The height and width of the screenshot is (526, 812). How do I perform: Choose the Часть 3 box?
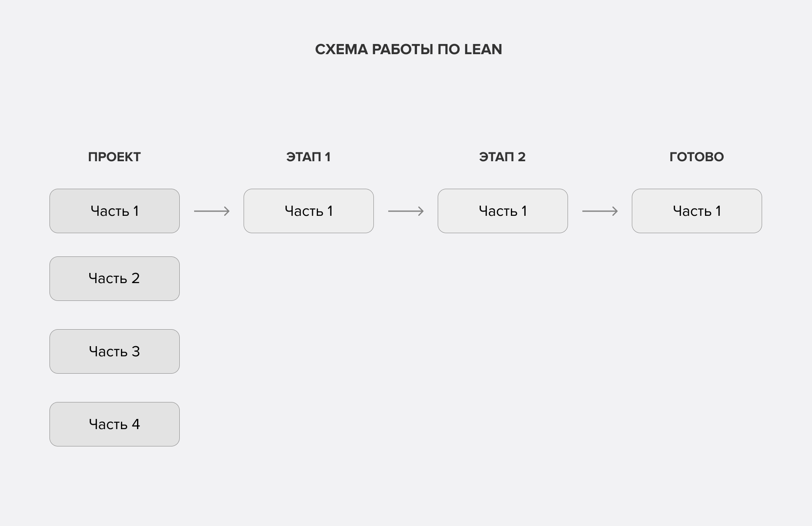tap(115, 351)
